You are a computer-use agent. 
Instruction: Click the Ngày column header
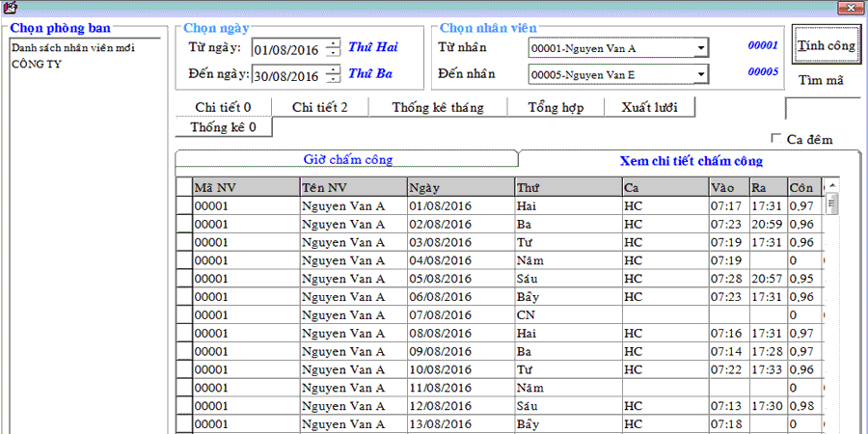(x=461, y=187)
